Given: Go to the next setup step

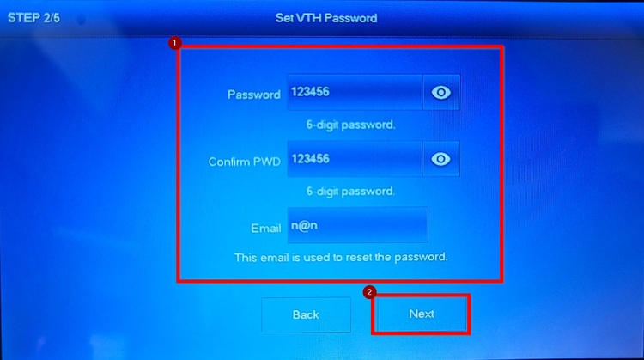Looking at the screenshot, I should point(422,314).
